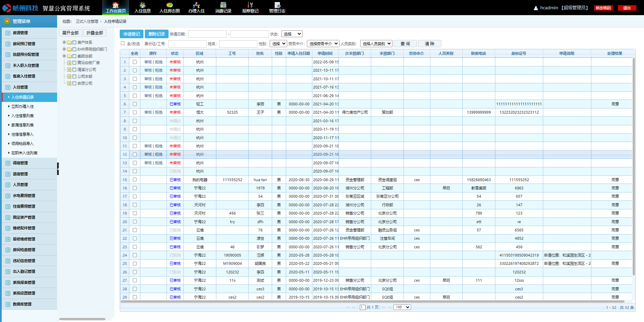The width and height of the screenshot is (644, 322).
Task: Click the 办理入住 icon
Action: point(196,5)
